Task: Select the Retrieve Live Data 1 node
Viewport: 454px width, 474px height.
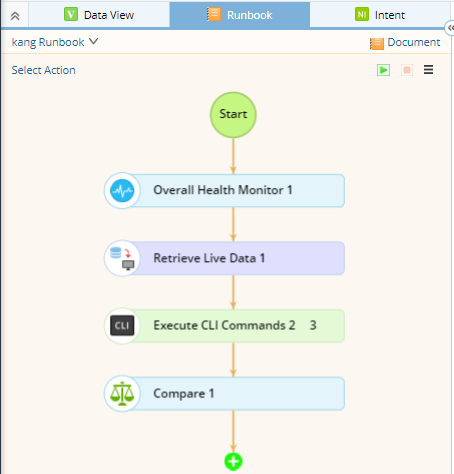Action: 224,258
